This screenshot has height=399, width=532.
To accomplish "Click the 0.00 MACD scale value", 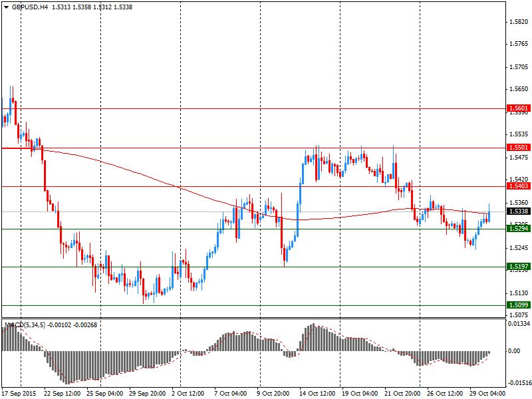I will point(514,351).
